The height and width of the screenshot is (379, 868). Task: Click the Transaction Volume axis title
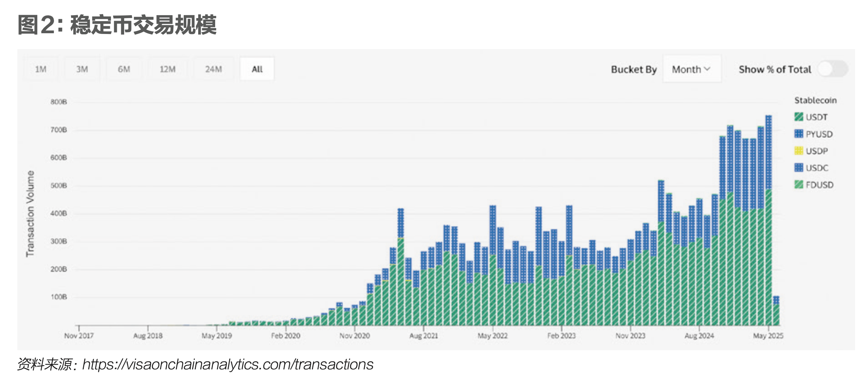coord(30,214)
